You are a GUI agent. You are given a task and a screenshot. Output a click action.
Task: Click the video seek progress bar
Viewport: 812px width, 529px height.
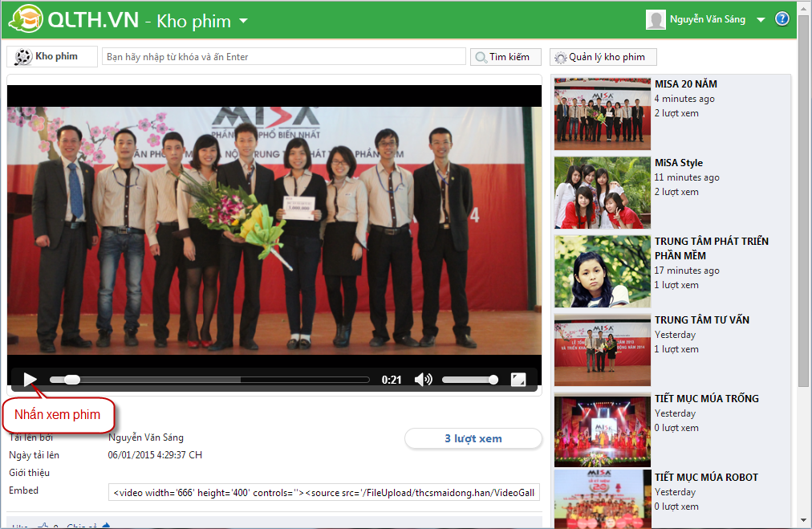pos(209,380)
